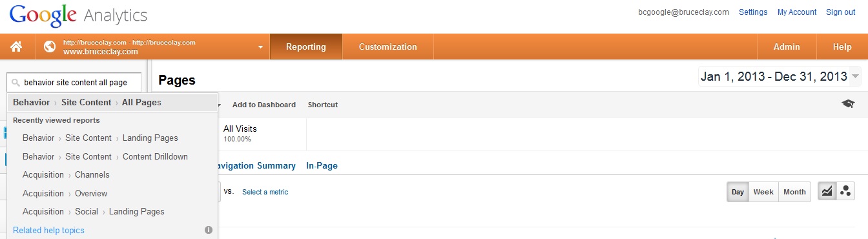
Task: Click the info icon beside help topics
Action: (x=209, y=230)
